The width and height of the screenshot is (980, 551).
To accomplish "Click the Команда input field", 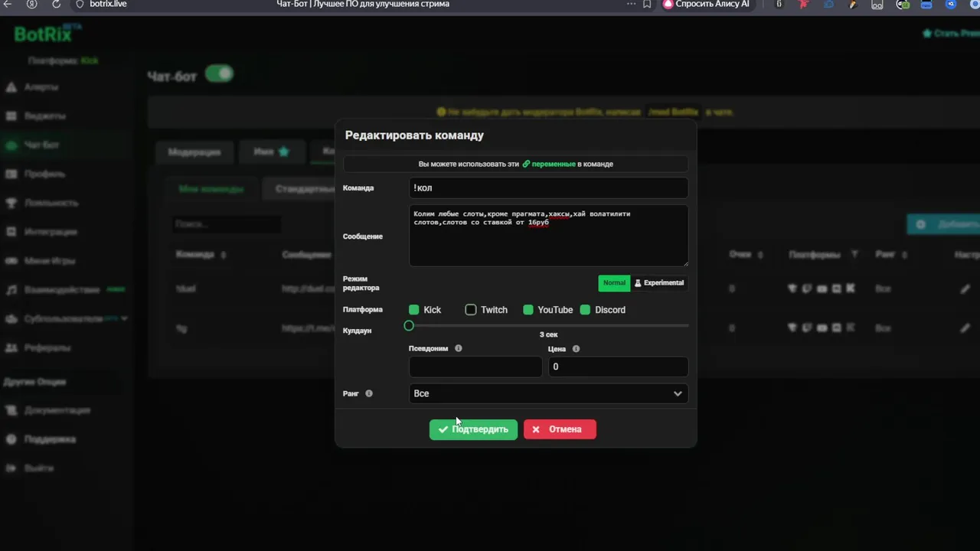I will point(548,188).
